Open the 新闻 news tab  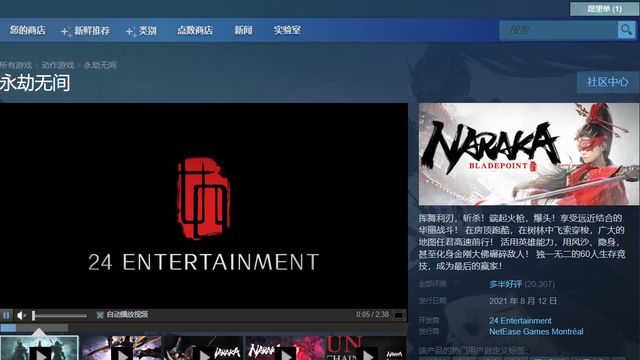[x=243, y=30]
